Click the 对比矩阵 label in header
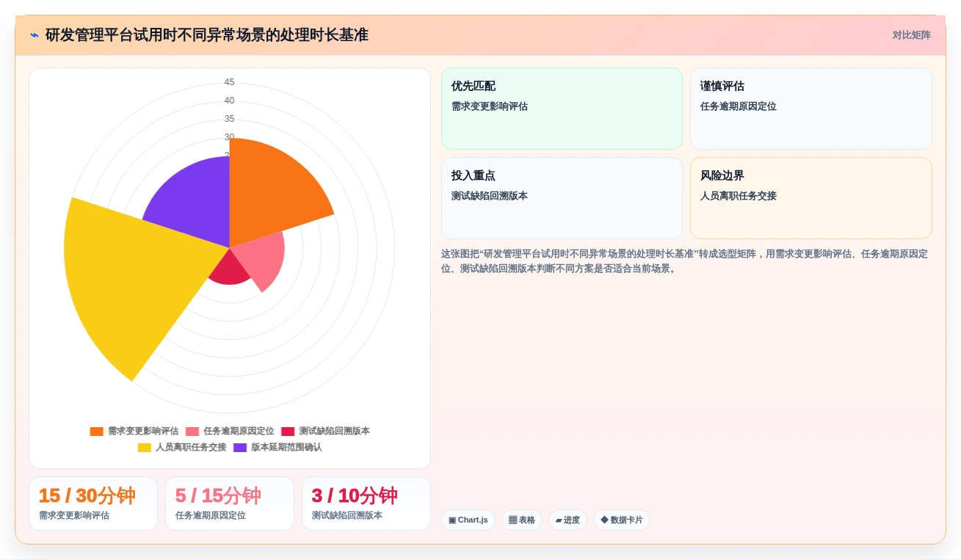The width and height of the screenshot is (961, 560). [x=911, y=35]
